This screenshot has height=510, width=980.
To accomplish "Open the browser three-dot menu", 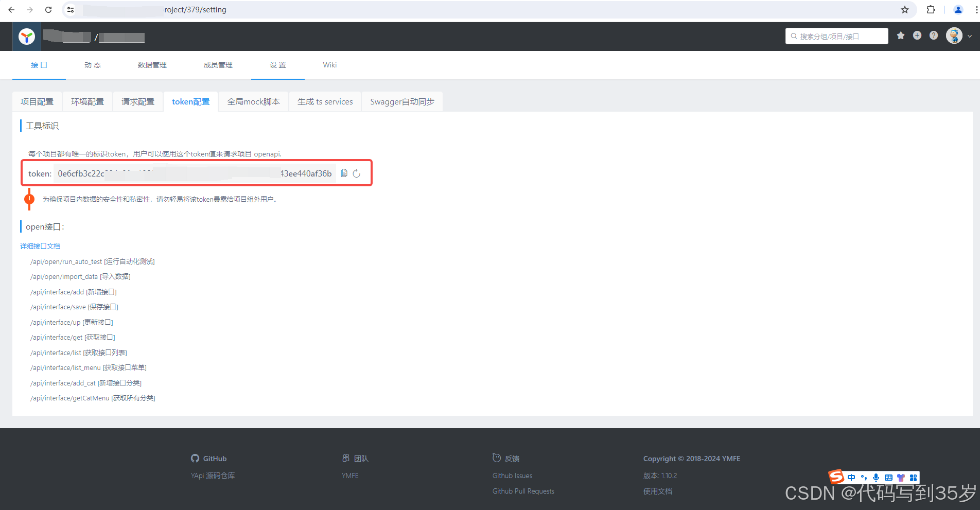I will point(976,10).
